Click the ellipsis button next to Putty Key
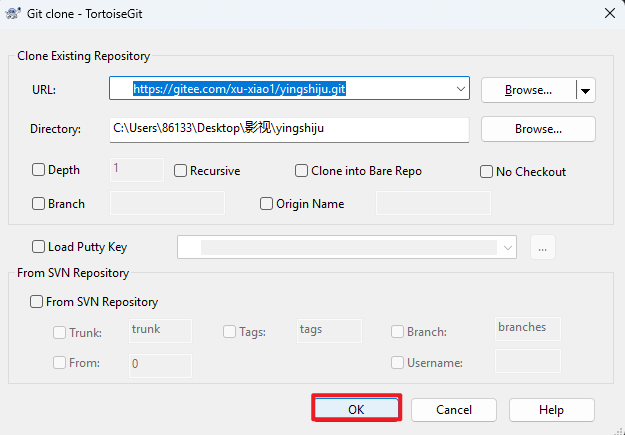 [x=542, y=247]
